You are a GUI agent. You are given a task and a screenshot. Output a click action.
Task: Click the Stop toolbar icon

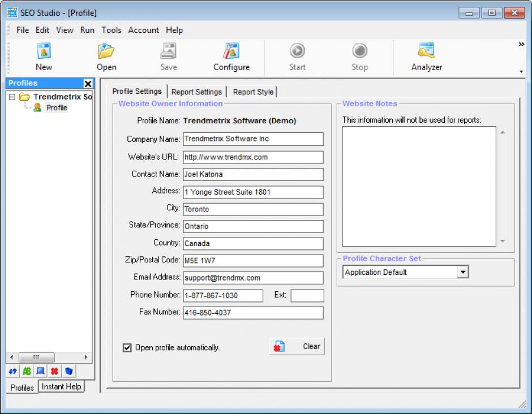point(359,51)
